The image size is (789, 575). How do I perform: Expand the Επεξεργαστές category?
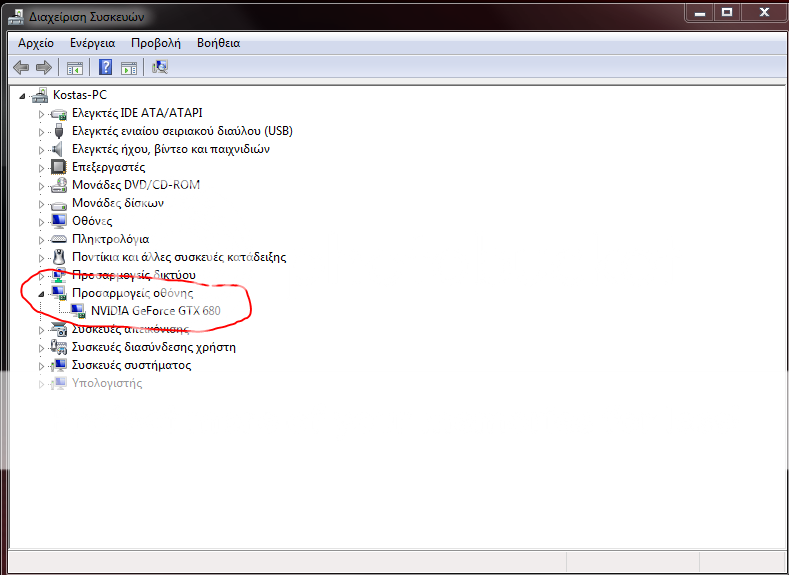pyautogui.click(x=42, y=167)
